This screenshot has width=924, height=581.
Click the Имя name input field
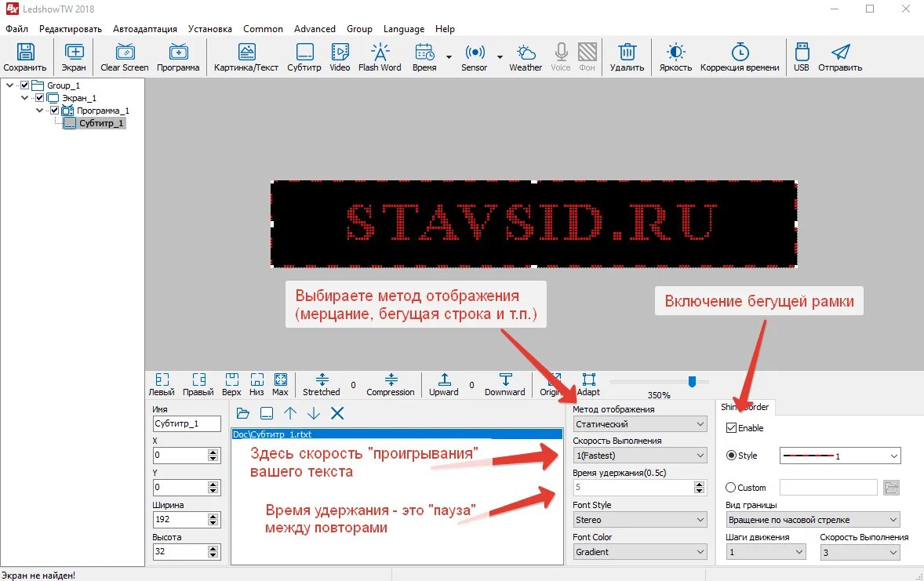(x=187, y=423)
